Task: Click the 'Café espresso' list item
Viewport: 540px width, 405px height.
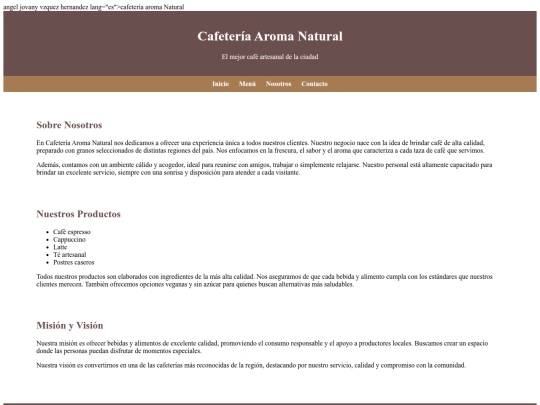Action: (x=72, y=232)
